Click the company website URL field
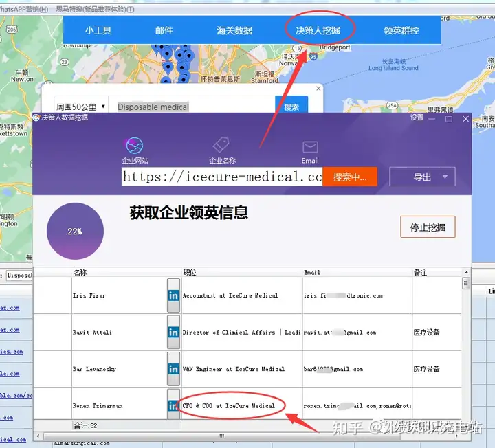 (x=222, y=177)
